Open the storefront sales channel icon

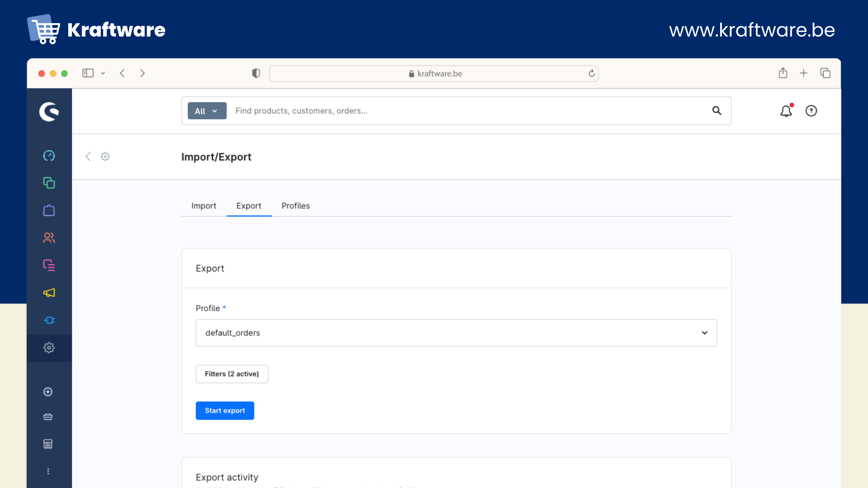(48, 444)
